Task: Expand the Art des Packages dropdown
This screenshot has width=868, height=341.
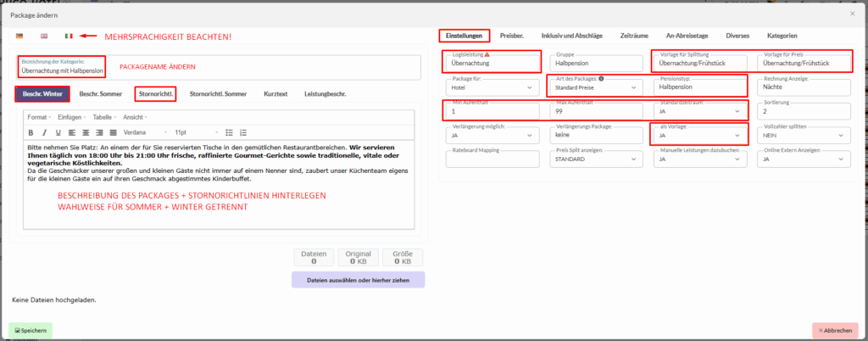Action: click(x=596, y=87)
